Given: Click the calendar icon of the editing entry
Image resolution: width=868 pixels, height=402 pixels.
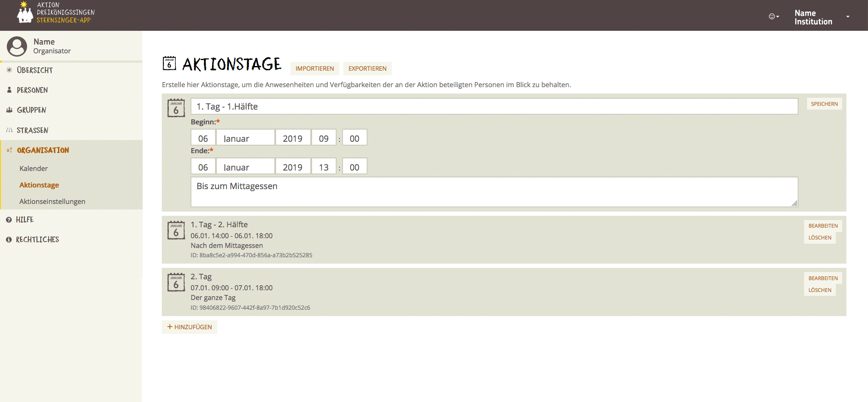Looking at the screenshot, I should [176, 108].
